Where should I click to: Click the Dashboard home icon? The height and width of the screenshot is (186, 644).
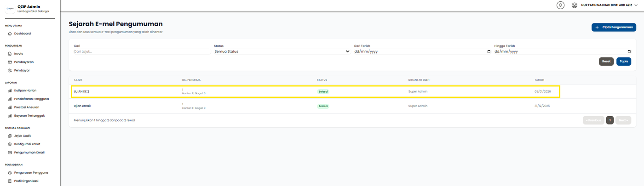(10, 34)
